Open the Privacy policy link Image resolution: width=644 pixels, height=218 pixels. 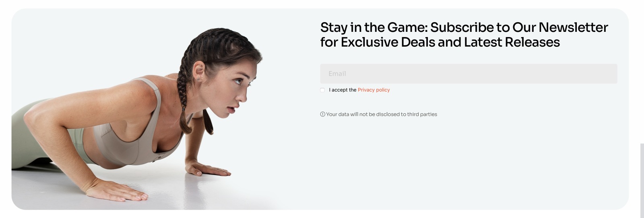[x=374, y=90]
